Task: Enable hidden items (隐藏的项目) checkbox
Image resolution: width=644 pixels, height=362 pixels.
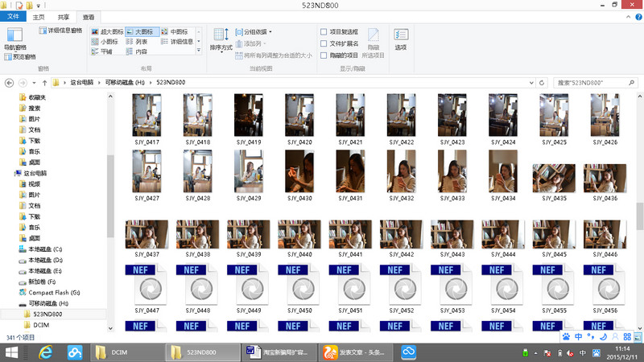Action: click(324, 56)
